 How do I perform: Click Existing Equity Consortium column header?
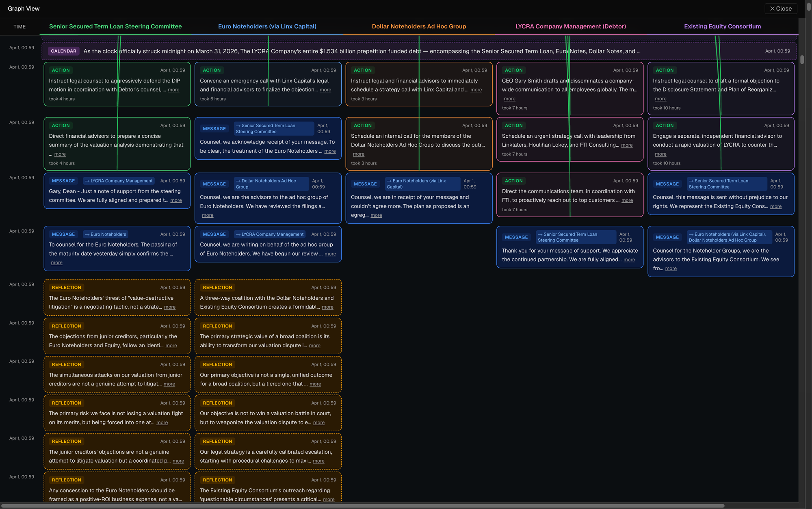722,26
